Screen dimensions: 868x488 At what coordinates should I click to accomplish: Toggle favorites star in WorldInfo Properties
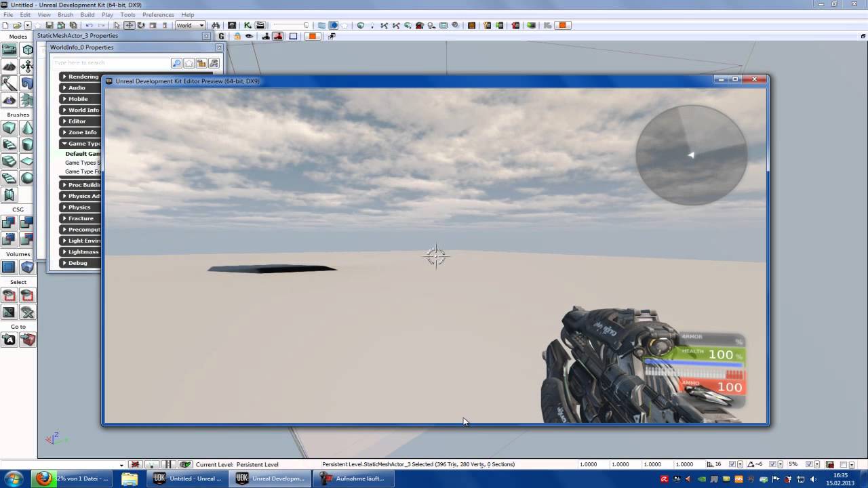click(x=189, y=63)
